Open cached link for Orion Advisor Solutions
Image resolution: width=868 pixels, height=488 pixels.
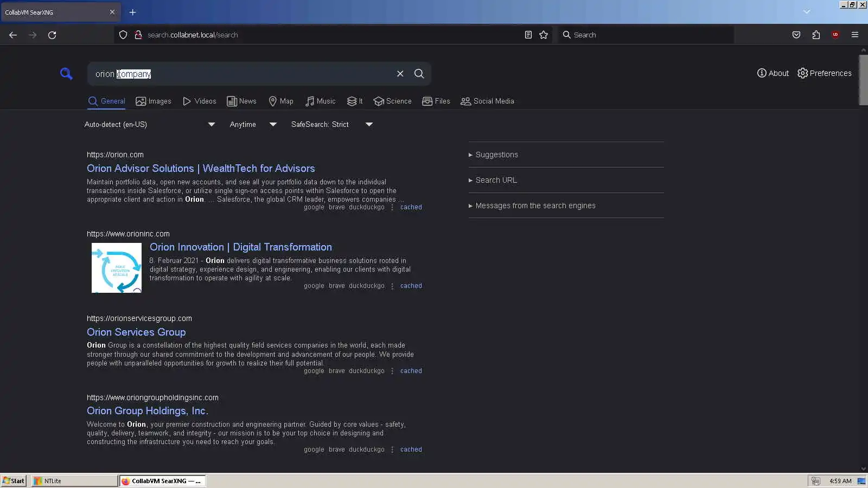pyautogui.click(x=411, y=207)
